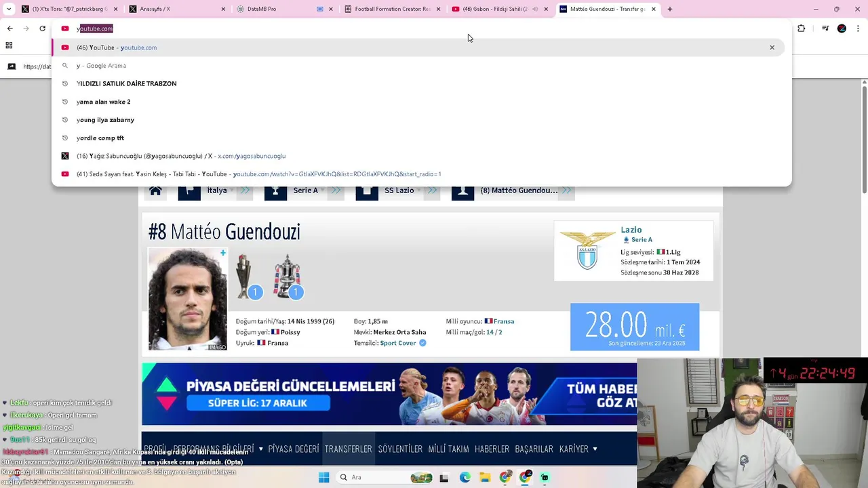Expand the KARİYER dropdown menu

coord(578,449)
